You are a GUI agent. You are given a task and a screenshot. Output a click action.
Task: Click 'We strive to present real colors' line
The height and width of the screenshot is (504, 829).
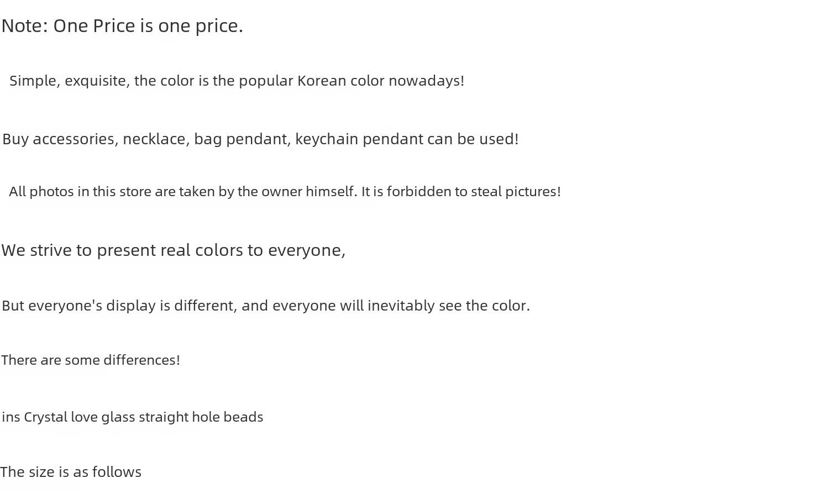coord(174,250)
